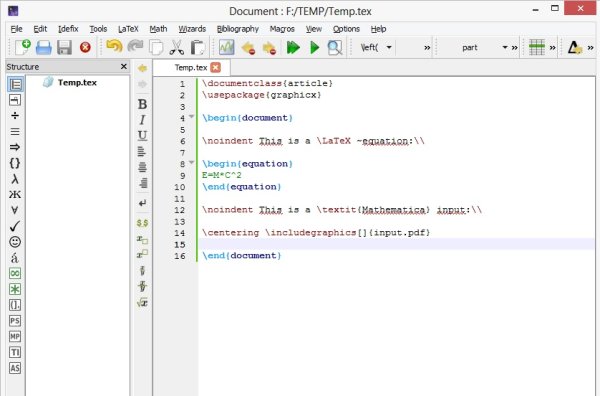
Task: Copy the selection with the copy icon
Action: pyautogui.click(x=156, y=47)
